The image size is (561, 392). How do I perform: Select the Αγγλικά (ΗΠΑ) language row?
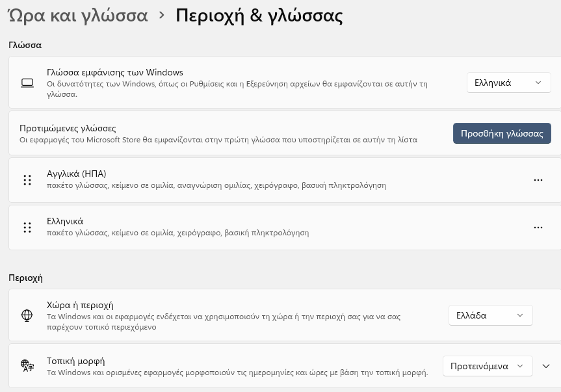pos(260,180)
